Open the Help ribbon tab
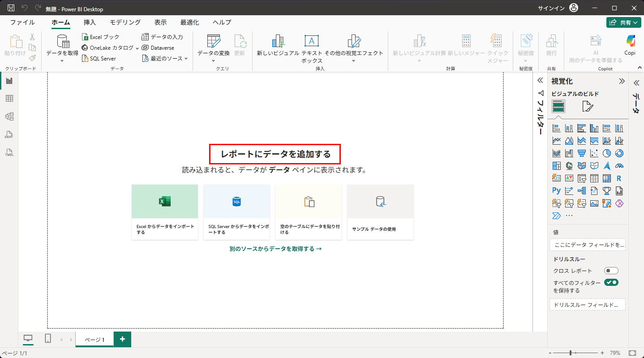This screenshot has height=358, width=644. (222, 22)
